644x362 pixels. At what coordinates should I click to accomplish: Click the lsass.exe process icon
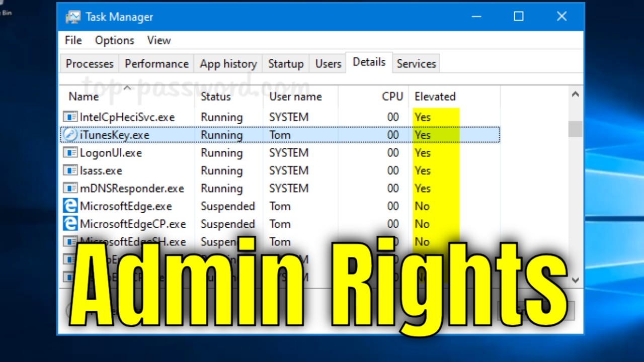coord(70,170)
